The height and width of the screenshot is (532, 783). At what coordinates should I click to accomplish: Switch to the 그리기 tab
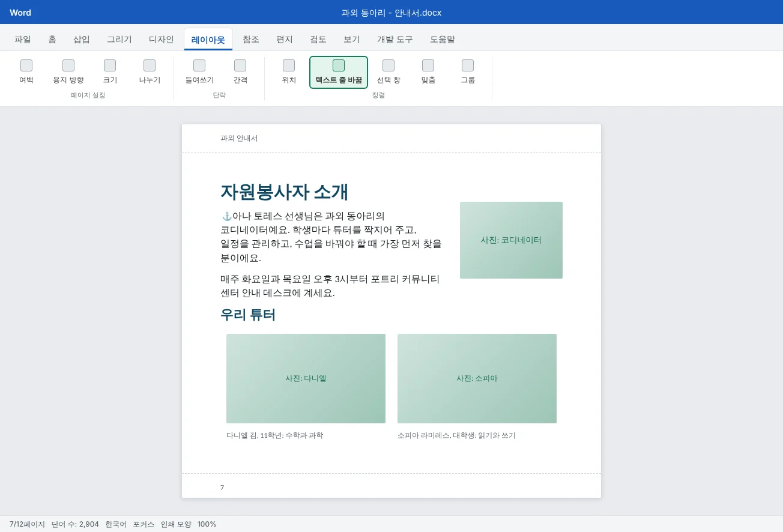(x=119, y=40)
